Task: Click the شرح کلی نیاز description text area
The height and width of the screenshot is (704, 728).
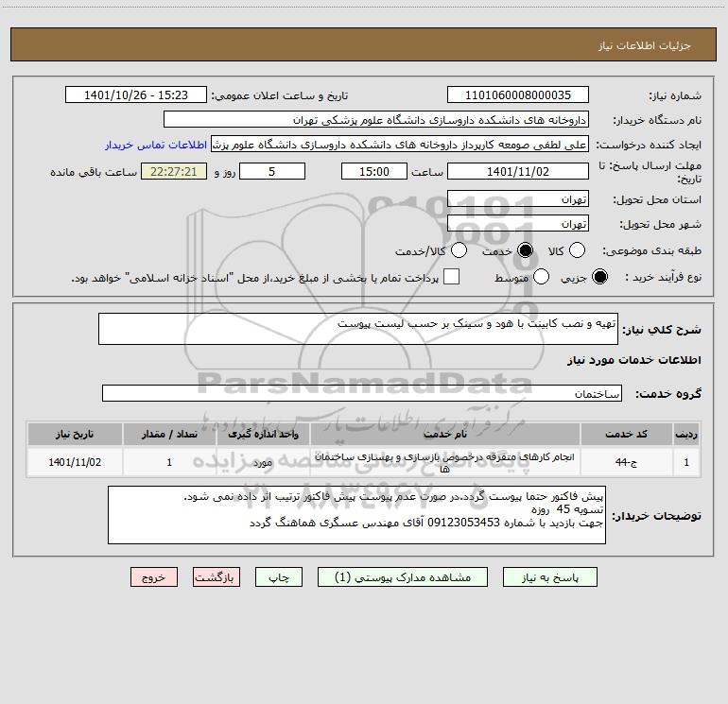Action: point(358,329)
